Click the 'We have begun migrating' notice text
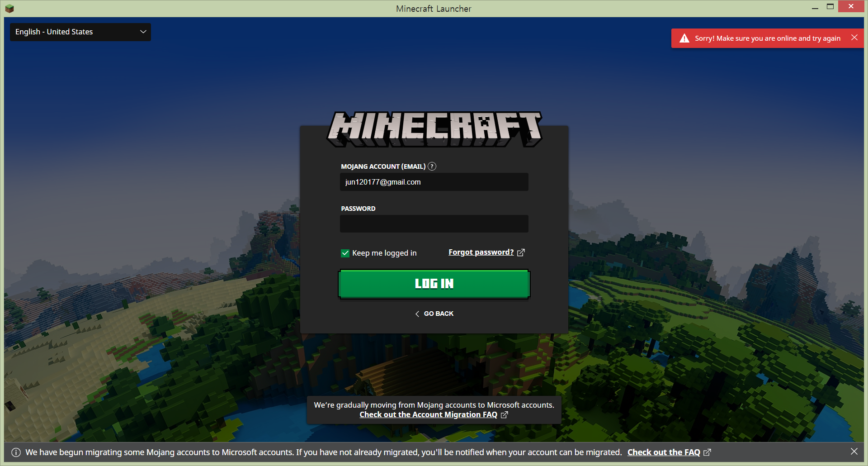The image size is (868, 466). tap(324, 452)
